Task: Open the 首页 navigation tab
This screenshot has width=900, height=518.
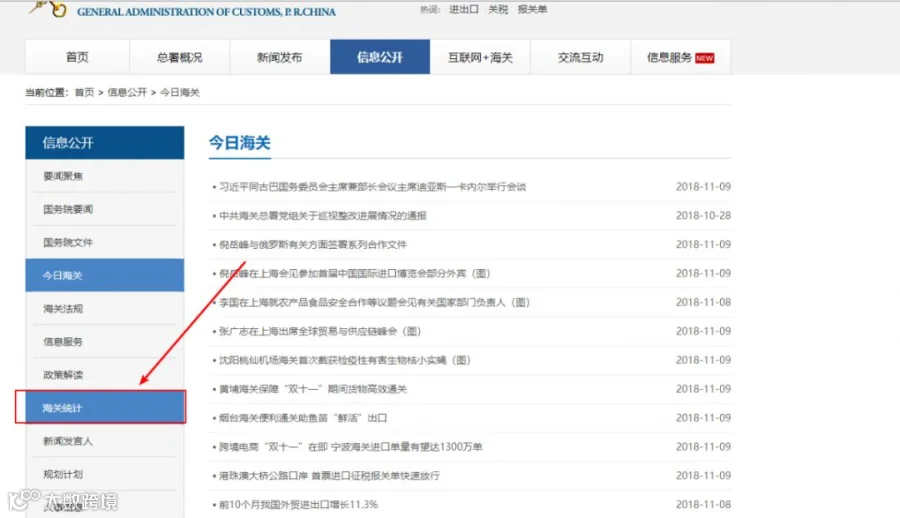Action: tap(77, 57)
